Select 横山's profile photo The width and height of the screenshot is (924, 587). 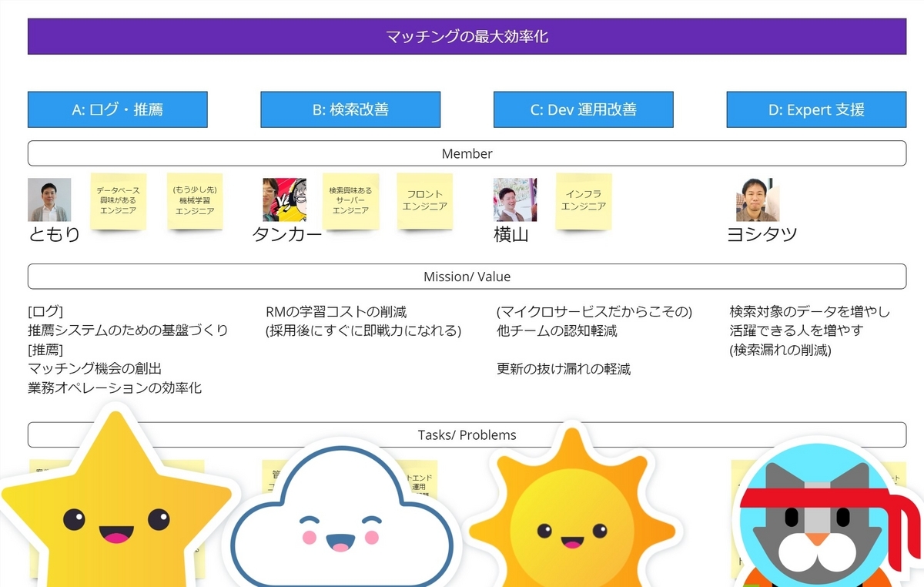tap(515, 200)
